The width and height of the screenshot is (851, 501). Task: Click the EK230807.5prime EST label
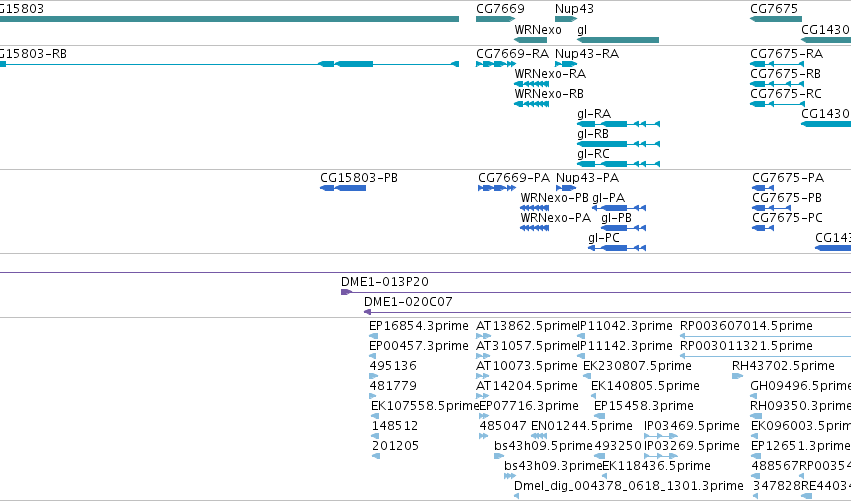pos(637,366)
